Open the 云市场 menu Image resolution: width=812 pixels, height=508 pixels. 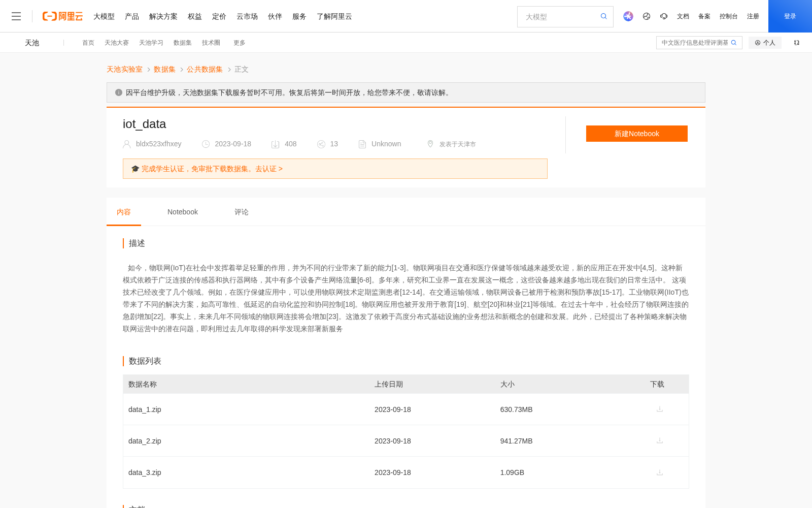click(x=247, y=16)
